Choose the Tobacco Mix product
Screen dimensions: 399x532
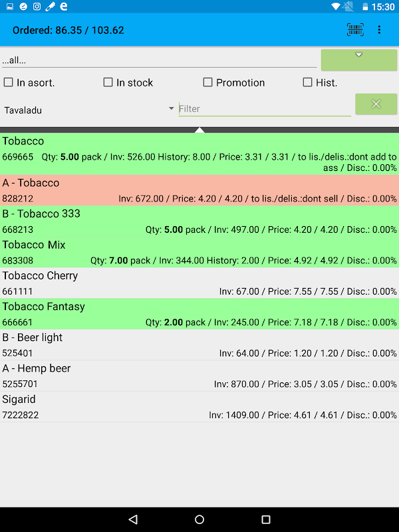pyautogui.click(x=199, y=252)
